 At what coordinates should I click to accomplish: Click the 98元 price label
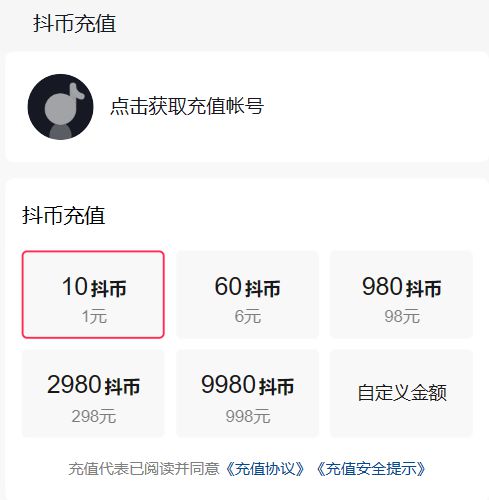(x=402, y=316)
